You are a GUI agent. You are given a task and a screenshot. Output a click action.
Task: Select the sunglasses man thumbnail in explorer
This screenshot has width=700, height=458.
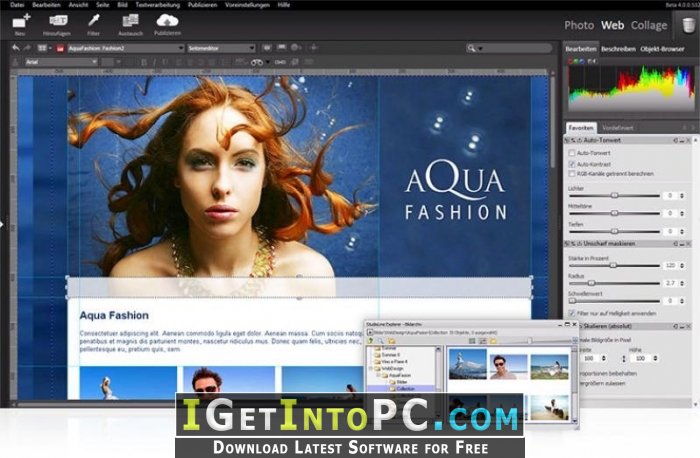click(508, 366)
